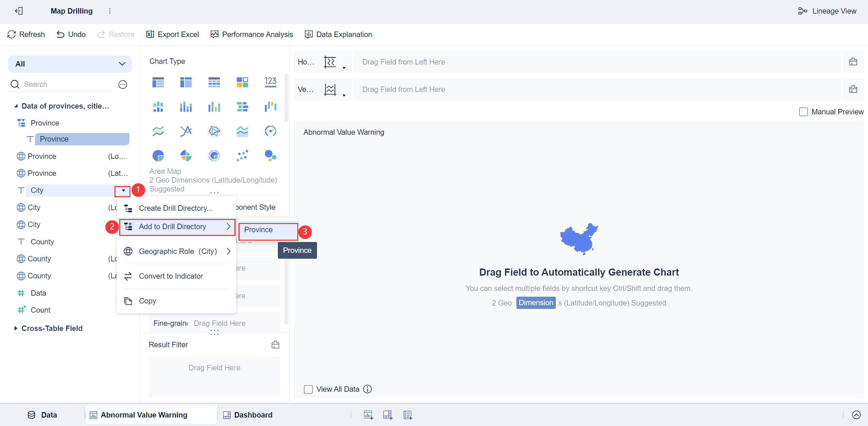The image size is (868, 426).
Task: Select the scatter chart type icon
Action: coord(242,156)
